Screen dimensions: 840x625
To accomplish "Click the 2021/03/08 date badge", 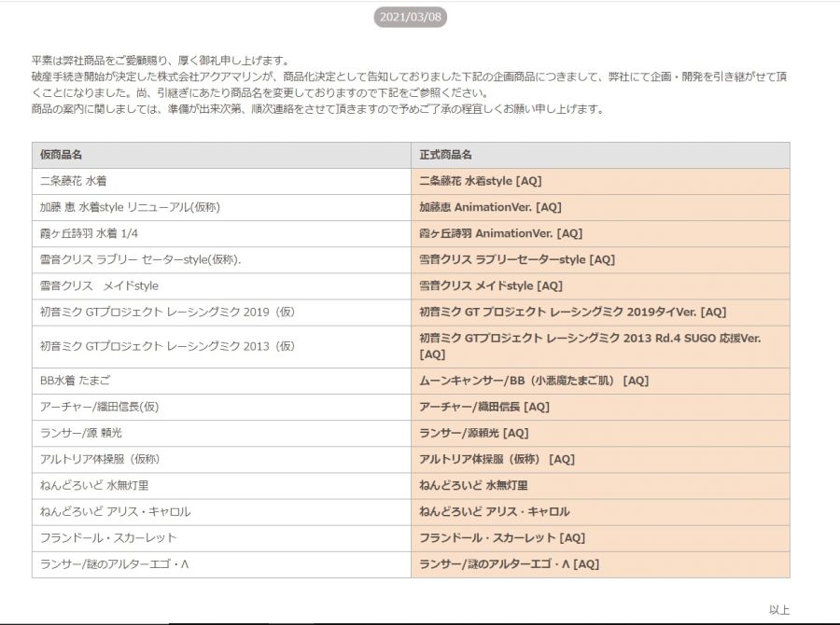I will click(x=411, y=17).
